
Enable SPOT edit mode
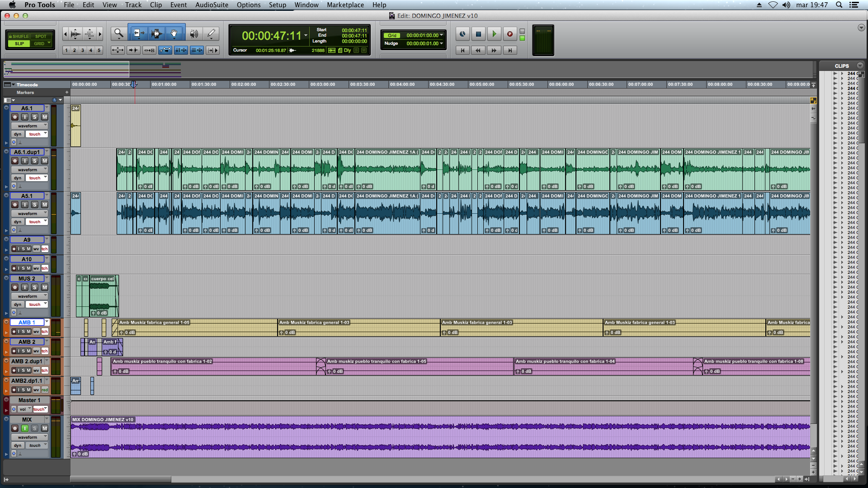point(41,36)
